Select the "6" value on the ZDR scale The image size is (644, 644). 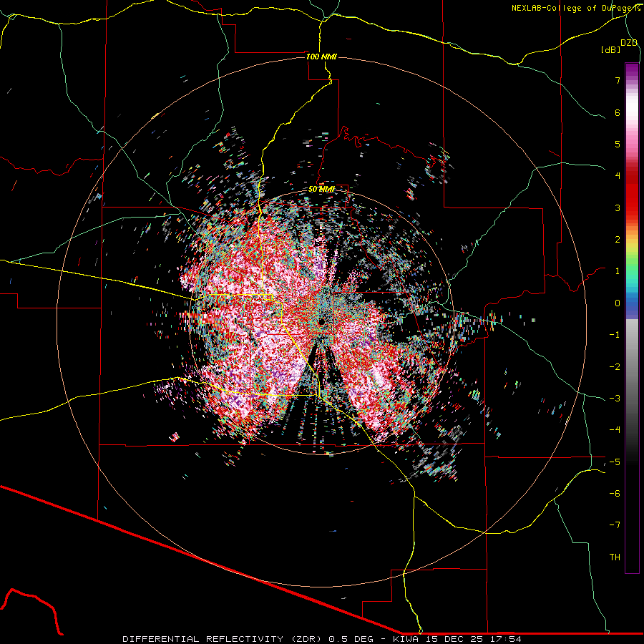click(618, 113)
